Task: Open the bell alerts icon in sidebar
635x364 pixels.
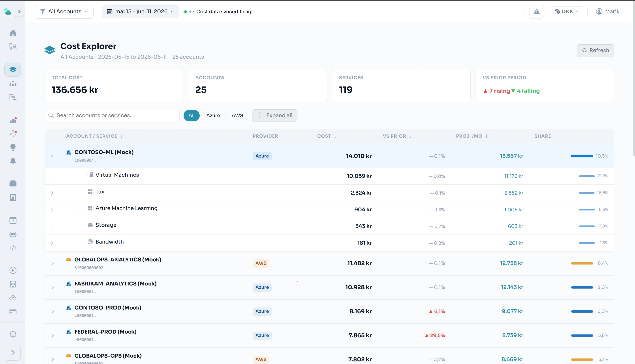Action: coord(13,161)
